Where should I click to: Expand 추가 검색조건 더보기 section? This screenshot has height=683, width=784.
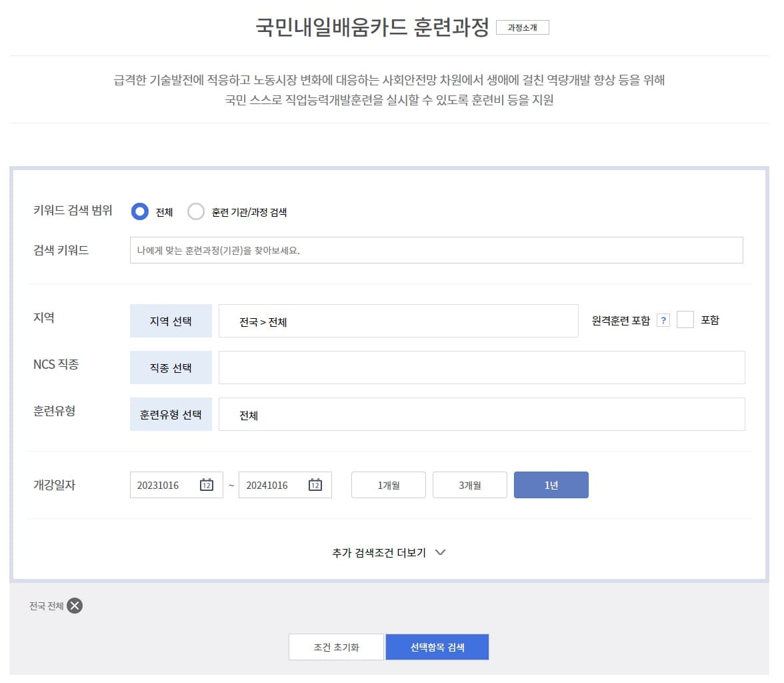389,552
